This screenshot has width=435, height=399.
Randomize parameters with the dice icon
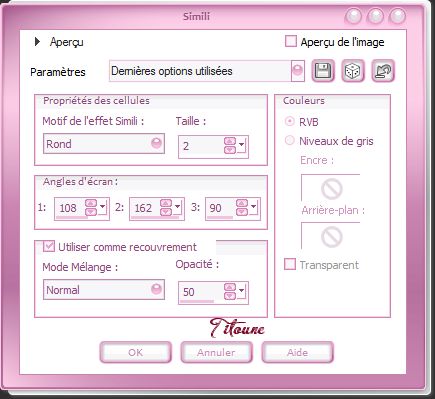[353, 71]
